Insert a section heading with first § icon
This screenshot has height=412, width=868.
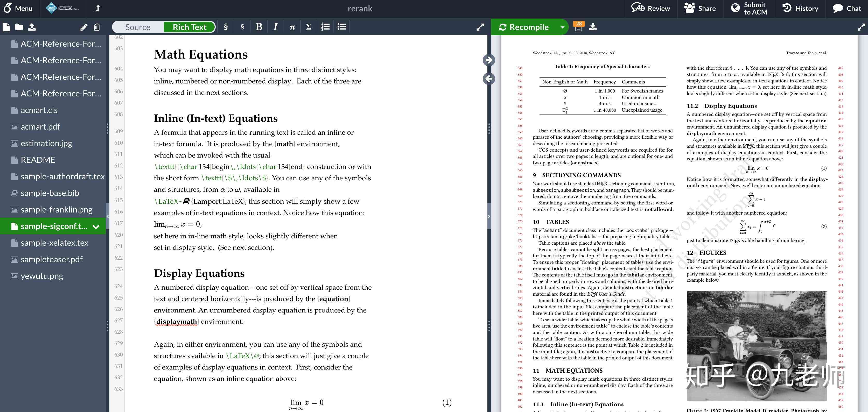[226, 27]
